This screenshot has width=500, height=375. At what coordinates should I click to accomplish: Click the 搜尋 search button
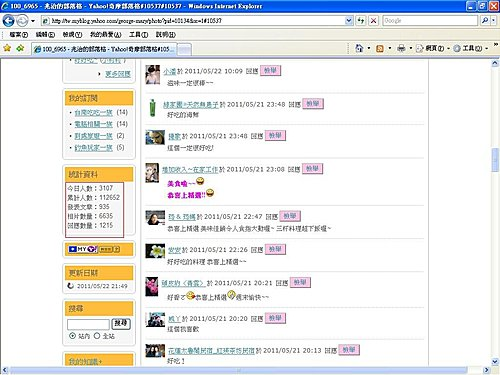click(x=121, y=324)
